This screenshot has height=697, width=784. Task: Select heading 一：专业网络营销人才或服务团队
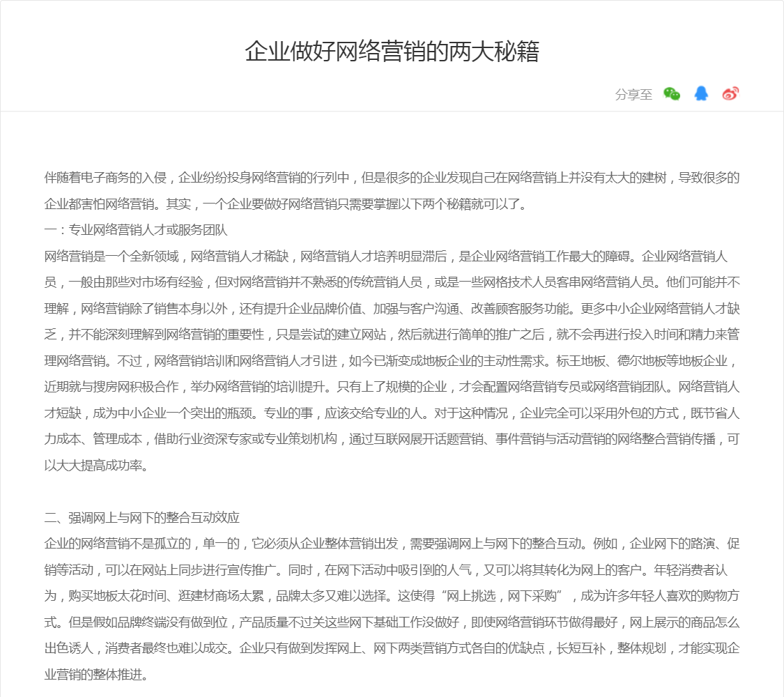136,230
